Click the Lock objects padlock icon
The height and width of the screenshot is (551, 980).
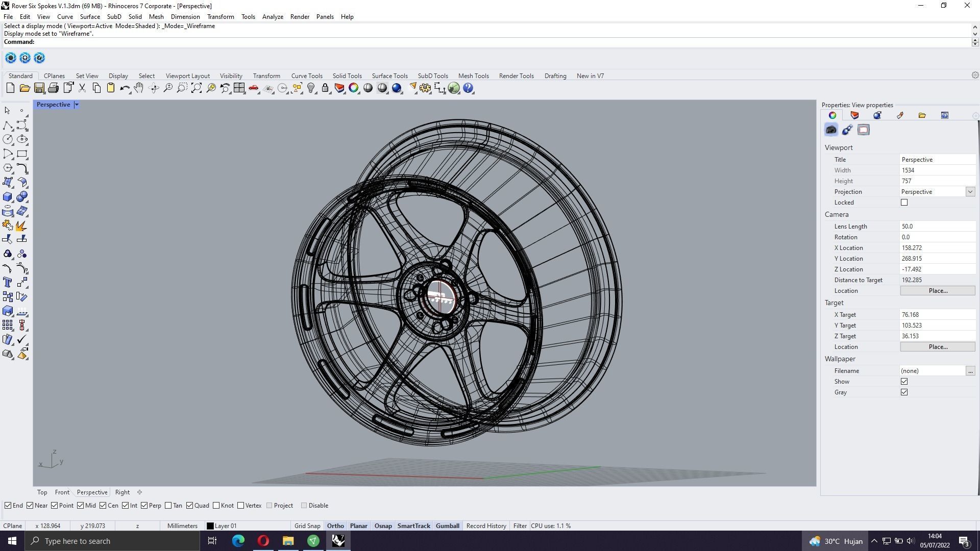(325, 88)
